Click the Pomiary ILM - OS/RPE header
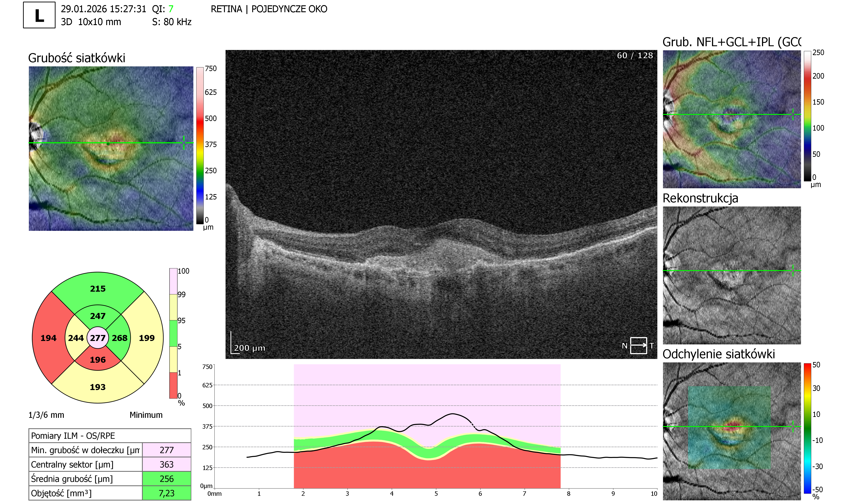 click(110, 436)
